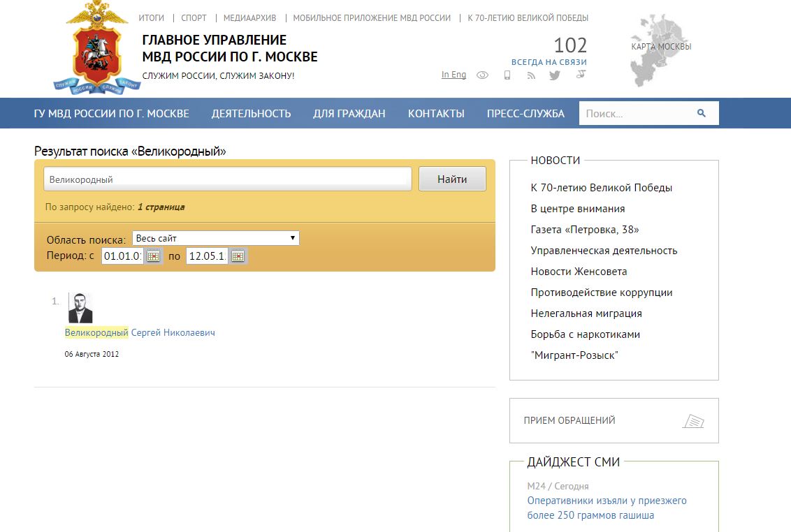Open the mobile version phone icon
This screenshot has height=532, width=791.
pos(507,75)
